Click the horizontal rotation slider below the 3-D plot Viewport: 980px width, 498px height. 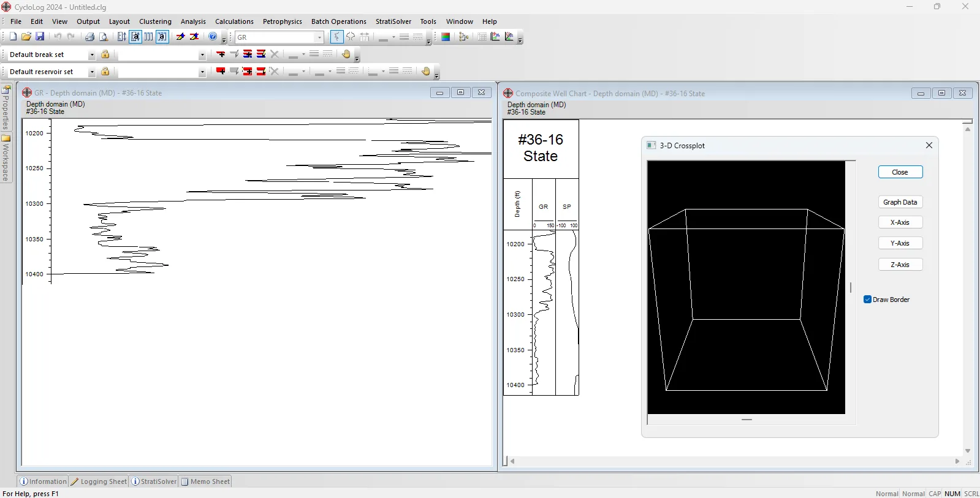point(746,420)
